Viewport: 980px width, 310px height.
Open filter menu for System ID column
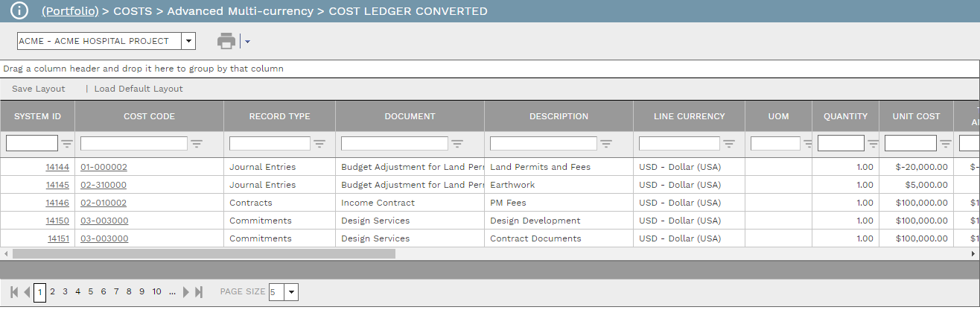(x=67, y=144)
